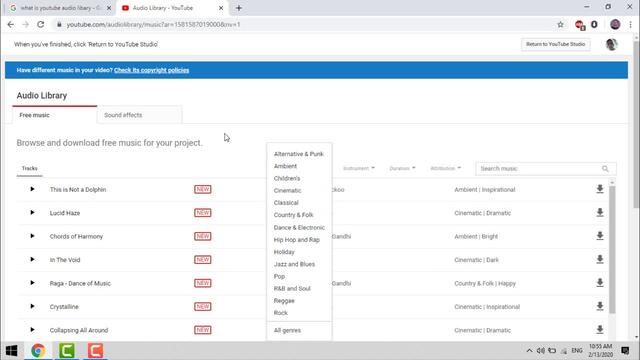The image size is (640, 360).
Task: Open the Windows Start menu
Action: pos(11,351)
